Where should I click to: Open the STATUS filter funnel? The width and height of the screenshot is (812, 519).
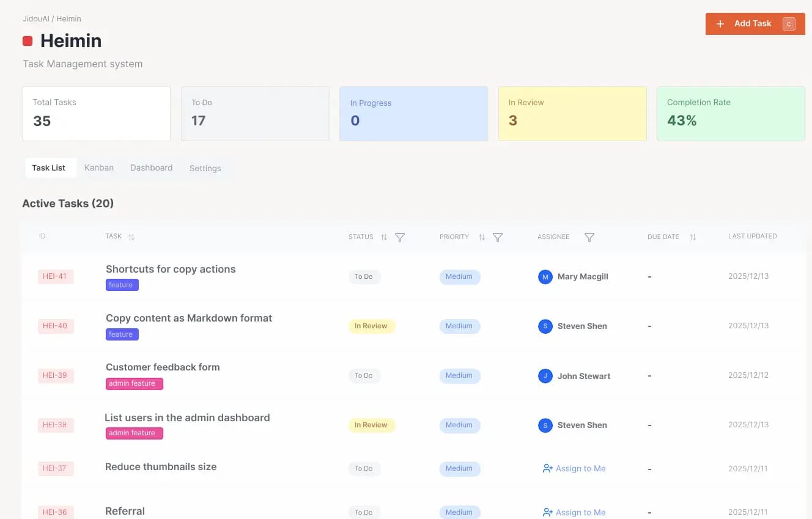tap(400, 237)
